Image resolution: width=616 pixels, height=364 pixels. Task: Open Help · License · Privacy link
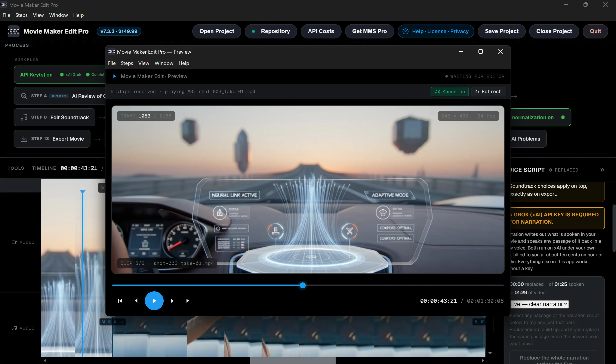point(436,31)
